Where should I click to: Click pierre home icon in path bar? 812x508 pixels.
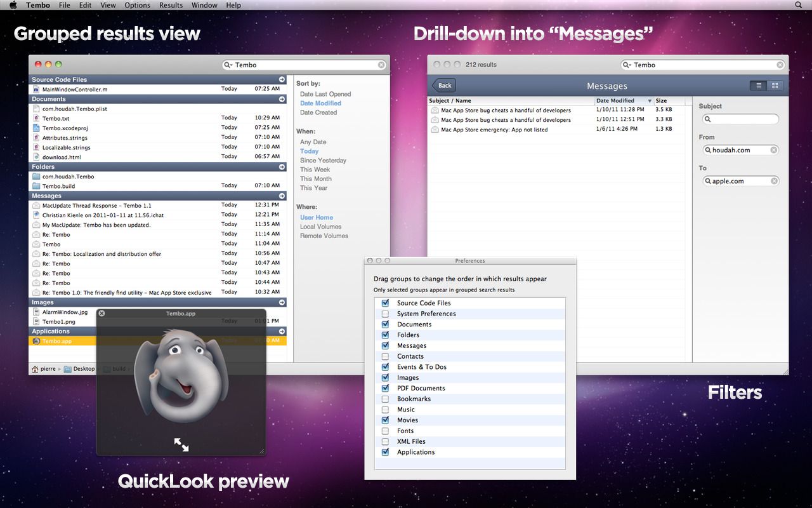(35, 369)
